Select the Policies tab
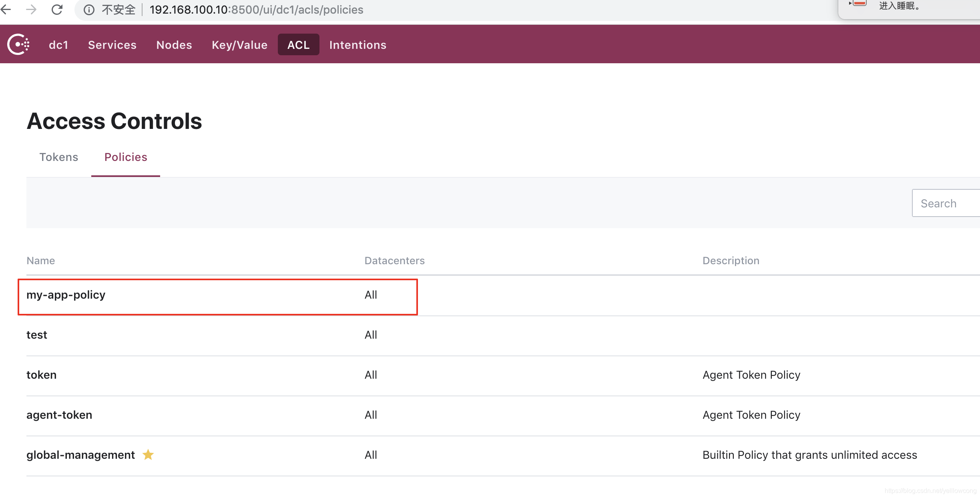This screenshot has width=980, height=498. click(x=126, y=157)
